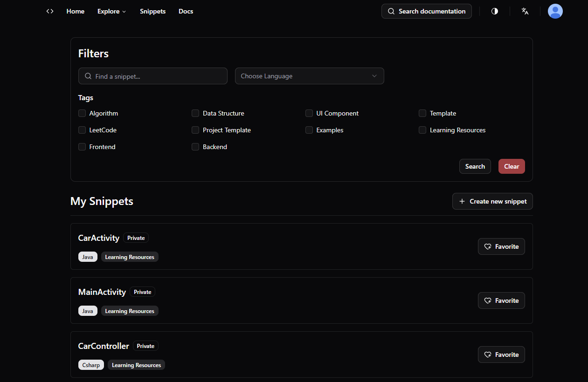
Task: Check the Data Structure tag checkbox
Action: point(195,113)
